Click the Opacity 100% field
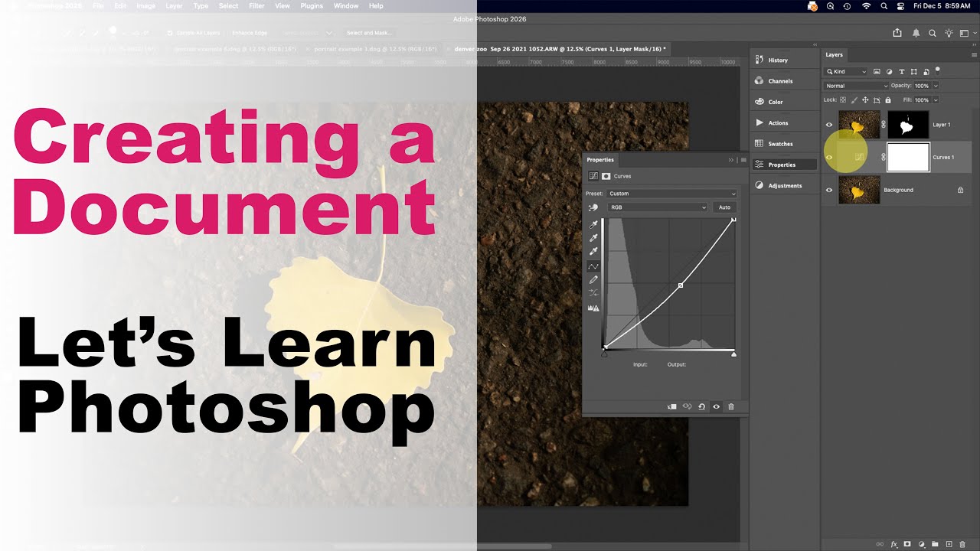Screen dimensions: 980x551 coord(922,86)
